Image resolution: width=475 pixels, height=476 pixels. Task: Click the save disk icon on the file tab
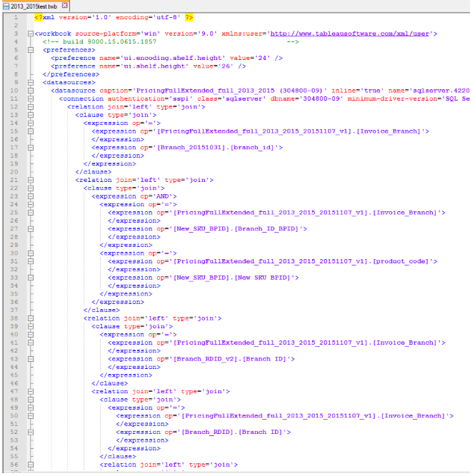6,6
